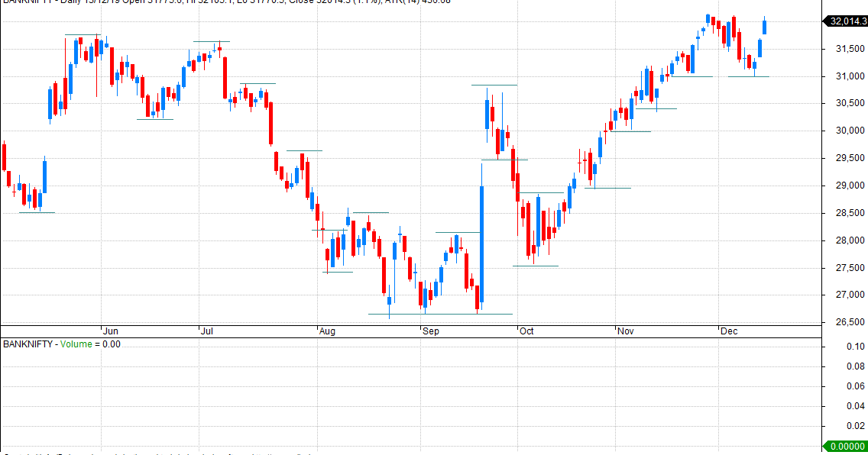Select the last blue candle in December
Screen dimensions: 868x455
pos(765,27)
